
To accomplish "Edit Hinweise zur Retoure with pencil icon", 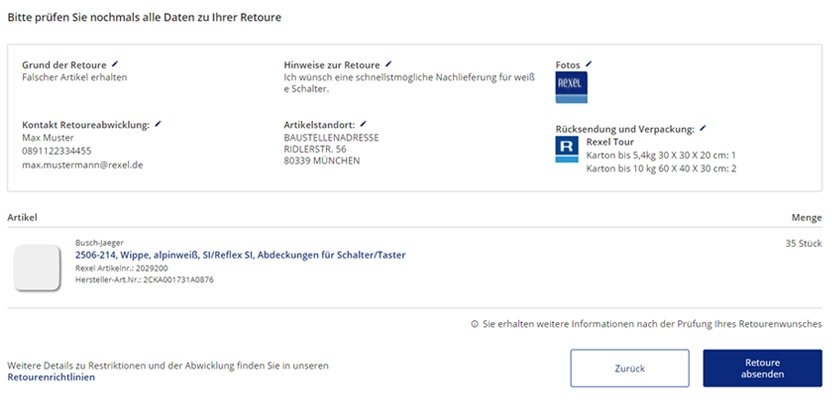I will (x=388, y=64).
